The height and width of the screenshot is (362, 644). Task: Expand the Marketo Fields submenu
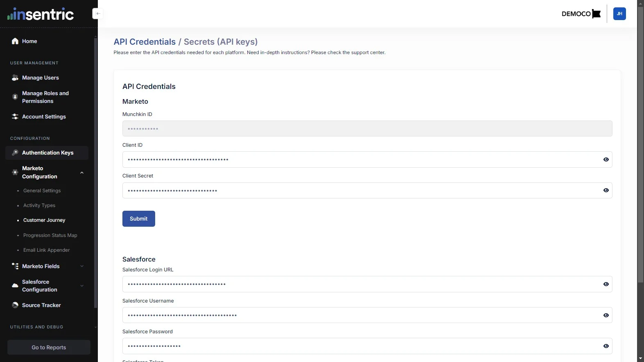click(x=82, y=266)
